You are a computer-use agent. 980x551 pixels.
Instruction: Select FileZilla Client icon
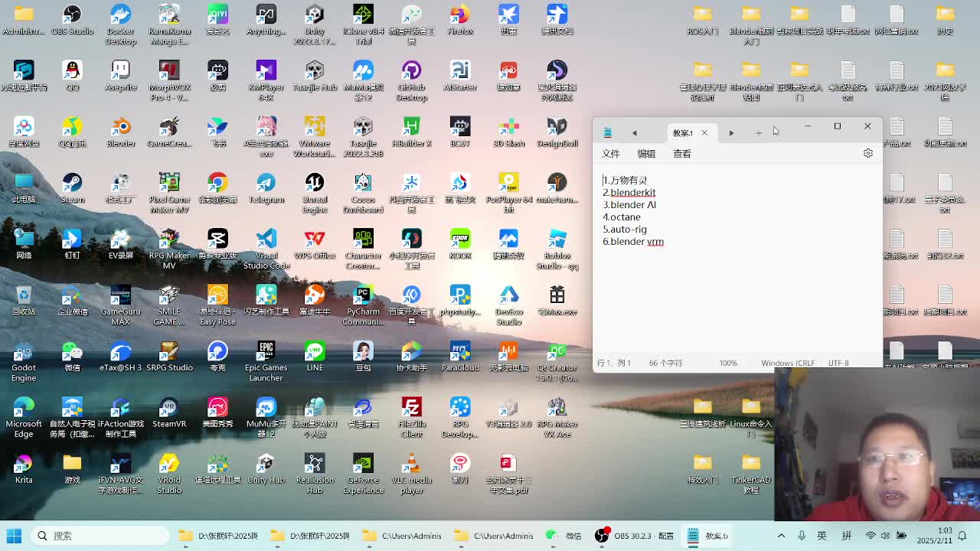click(411, 417)
